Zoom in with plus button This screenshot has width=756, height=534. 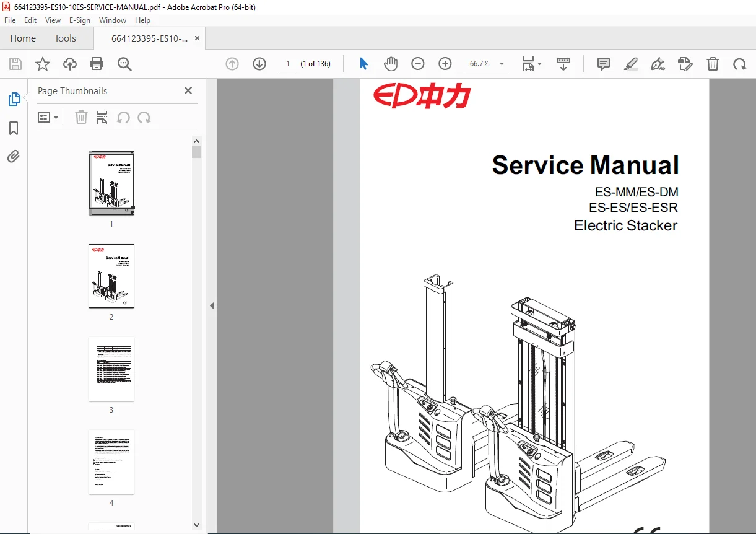445,64
